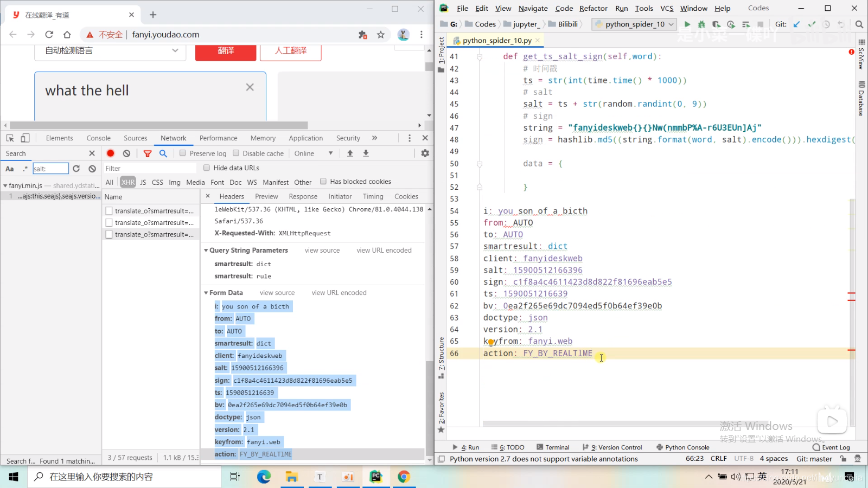
Task: Click the red 翻译 translate button
Action: click(226, 51)
